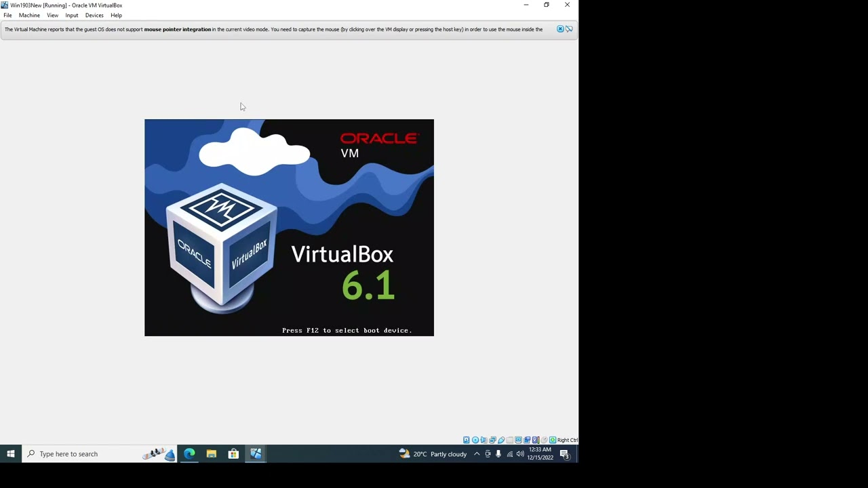Click the taskbar search box
The width and height of the screenshot is (868, 488).
click(100, 454)
